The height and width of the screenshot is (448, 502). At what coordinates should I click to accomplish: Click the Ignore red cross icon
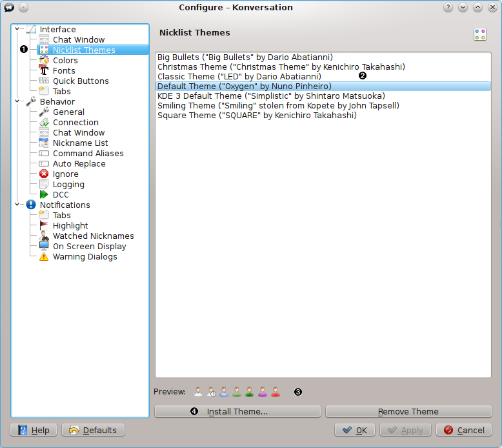(x=44, y=174)
